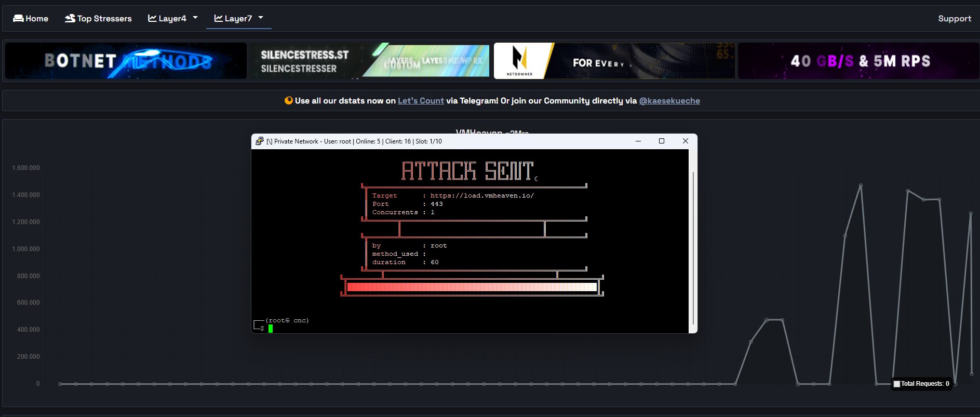This screenshot has width=980, height=417.
Task: Click the orange icon beside the dstats announcement
Action: click(x=289, y=100)
